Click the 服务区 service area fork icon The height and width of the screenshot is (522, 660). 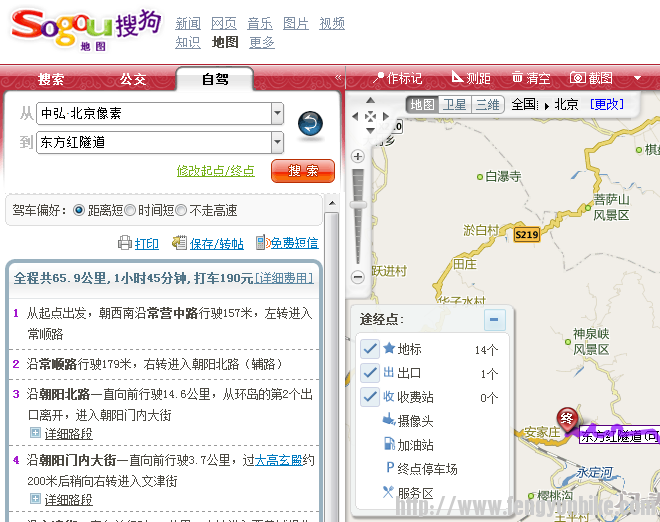coord(388,492)
